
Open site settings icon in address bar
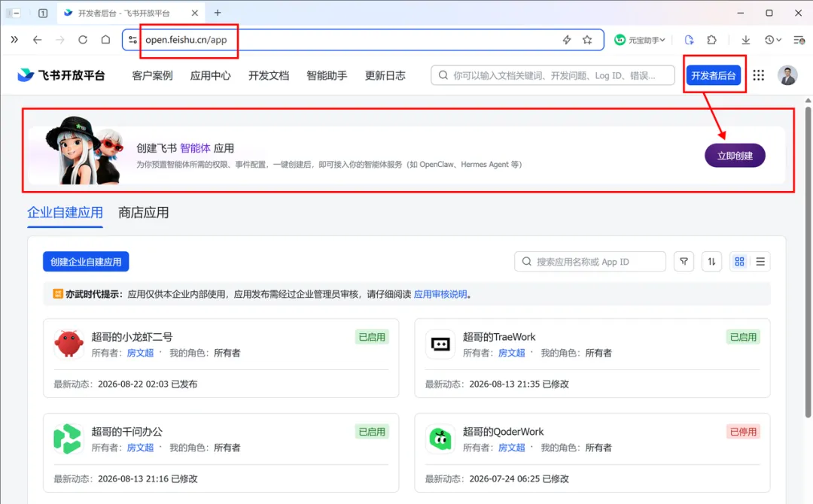132,40
